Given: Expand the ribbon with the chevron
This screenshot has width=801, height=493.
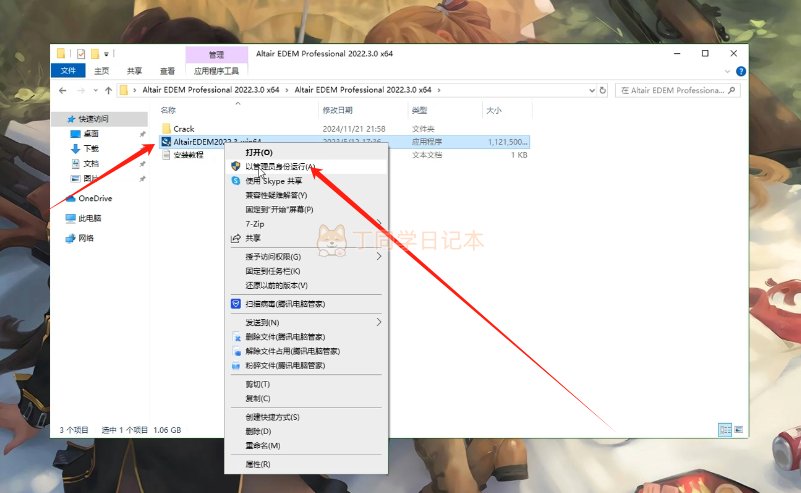Looking at the screenshot, I should pyautogui.click(x=727, y=72).
